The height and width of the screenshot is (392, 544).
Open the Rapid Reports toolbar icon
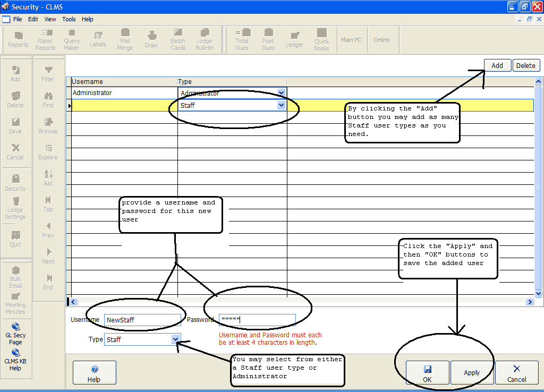pyautogui.click(x=45, y=40)
